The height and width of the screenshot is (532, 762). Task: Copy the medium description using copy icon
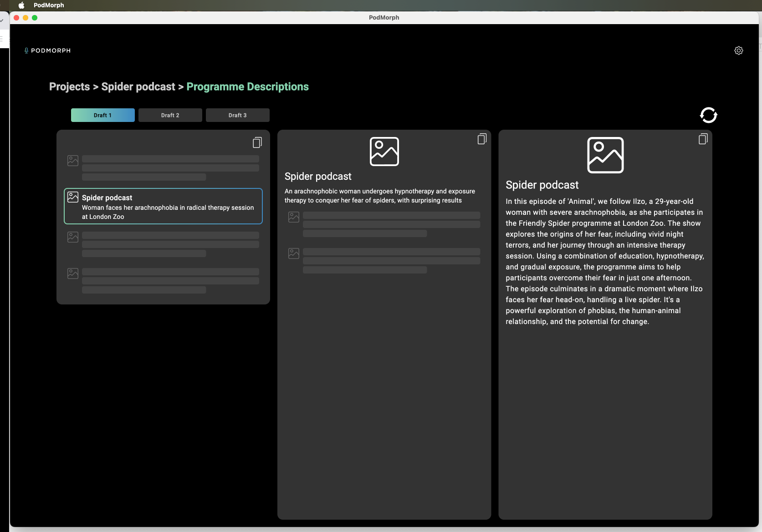click(481, 139)
